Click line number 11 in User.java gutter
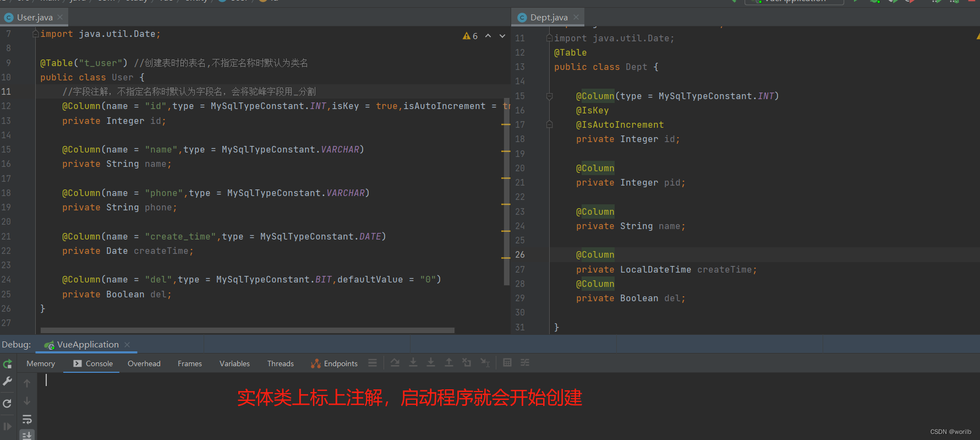Image resolution: width=980 pixels, height=440 pixels. (6, 91)
